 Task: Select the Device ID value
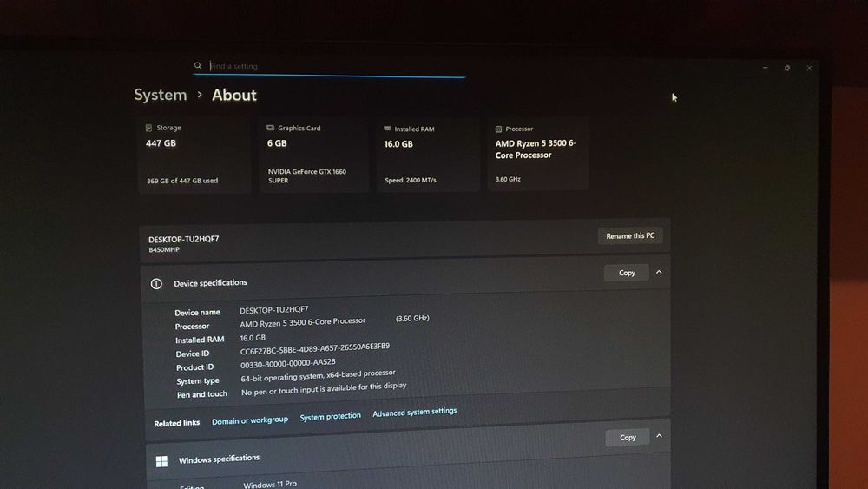(x=314, y=348)
